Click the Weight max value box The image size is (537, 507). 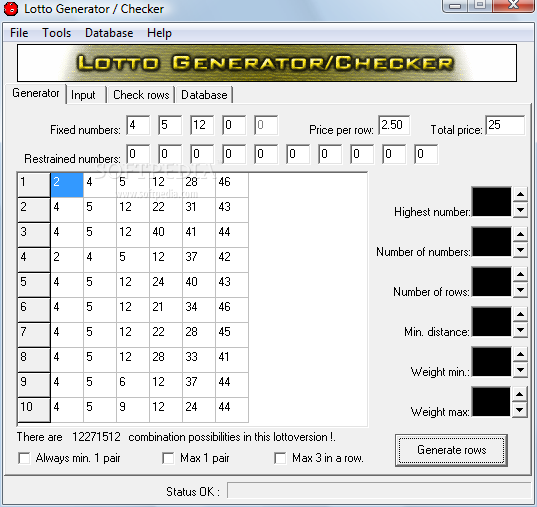491,402
